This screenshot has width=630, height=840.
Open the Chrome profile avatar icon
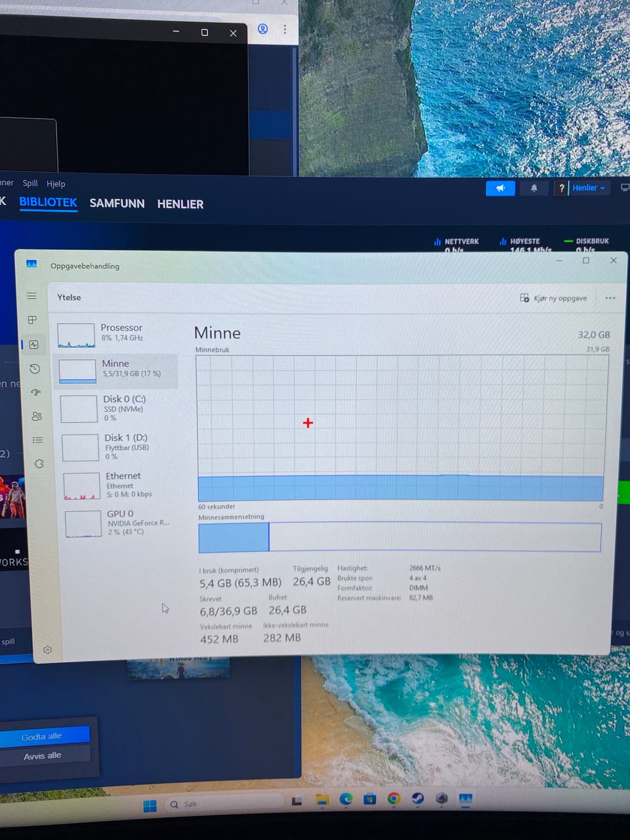coord(262,29)
